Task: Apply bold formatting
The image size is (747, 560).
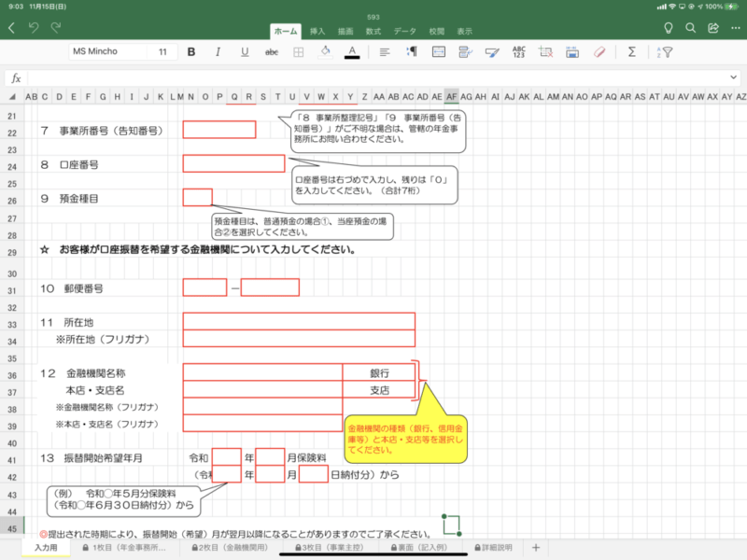Action: pos(191,52)
